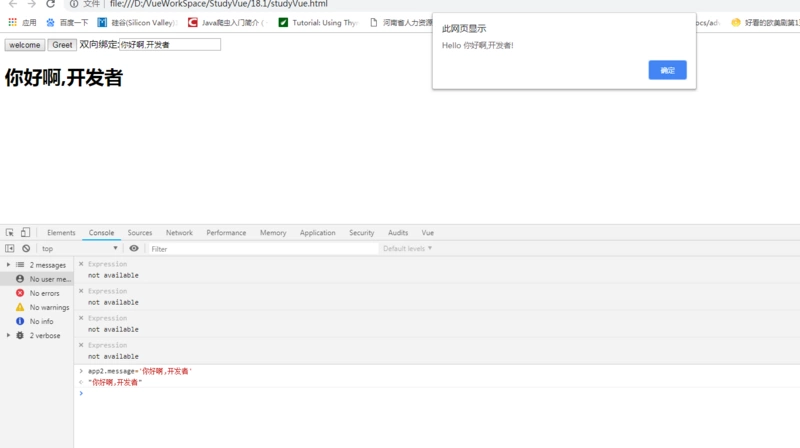Toggle the device toolbar icon
800x448 pixels.
pyautogui.click(x=25, y=233)
